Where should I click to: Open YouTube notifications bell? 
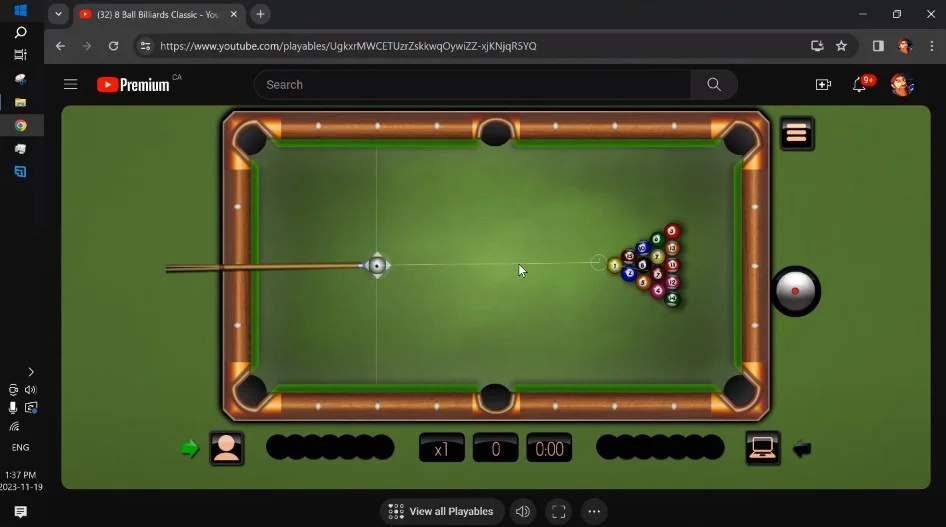859,85
